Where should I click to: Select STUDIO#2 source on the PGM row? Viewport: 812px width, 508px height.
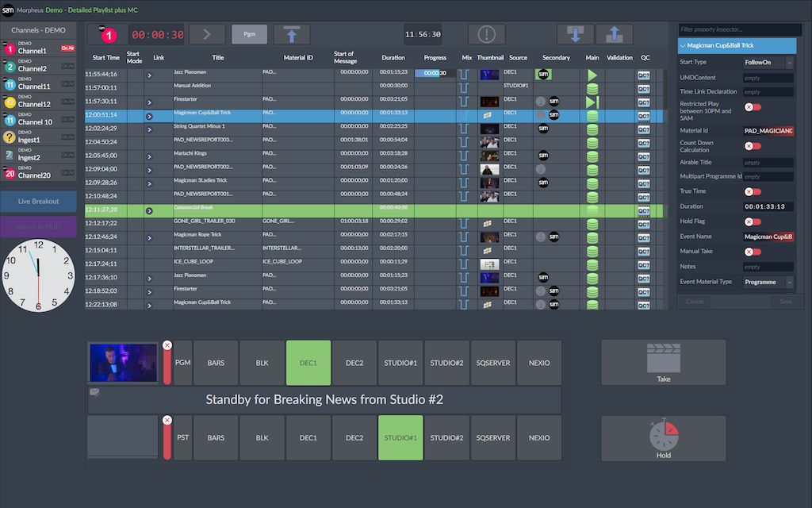tap(446, 363)
